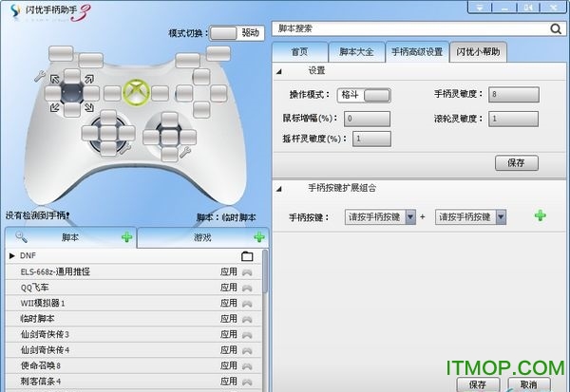Open the 闪优小帮助 tab
The height and width of the screenshot is (392, 570).
[x=478, y=52]
